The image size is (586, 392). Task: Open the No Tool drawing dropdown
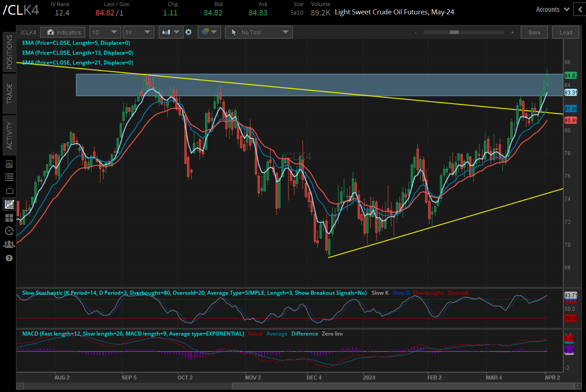(x=259, y=32)
